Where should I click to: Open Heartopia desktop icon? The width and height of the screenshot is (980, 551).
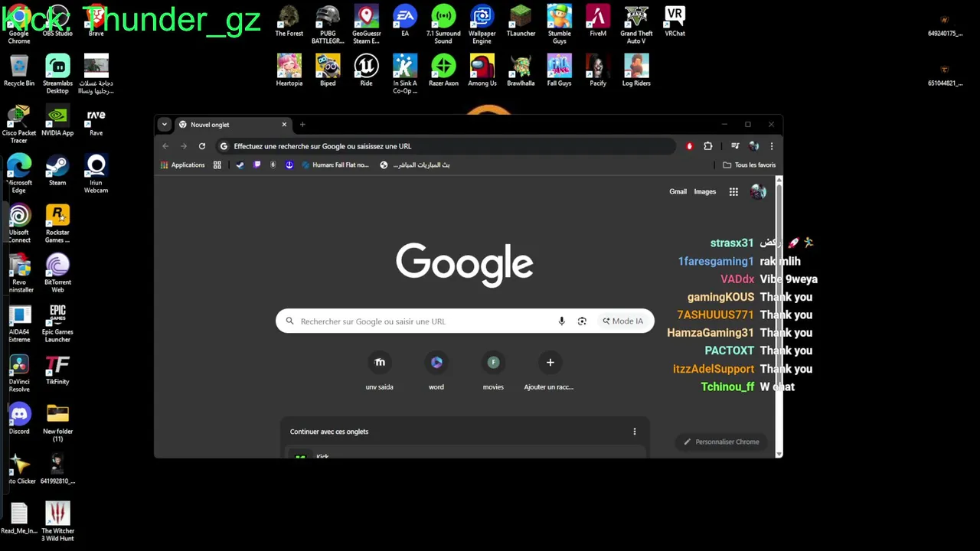pyautogui.click(x=289, y=71)
